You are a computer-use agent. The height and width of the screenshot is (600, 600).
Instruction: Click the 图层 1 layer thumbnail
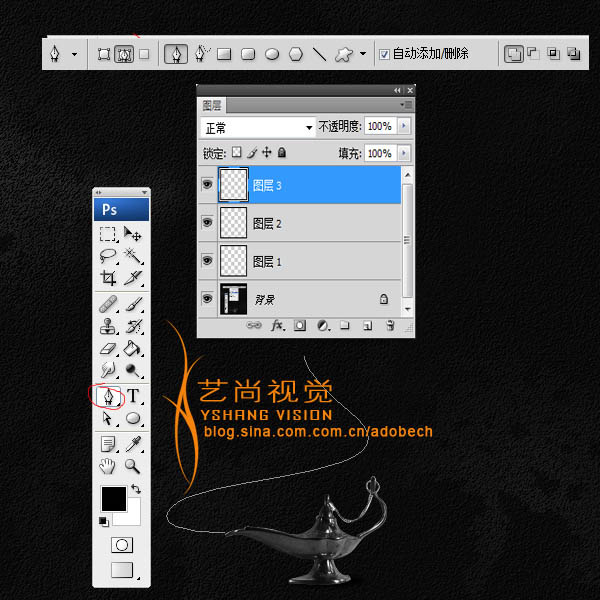point(233,261)
